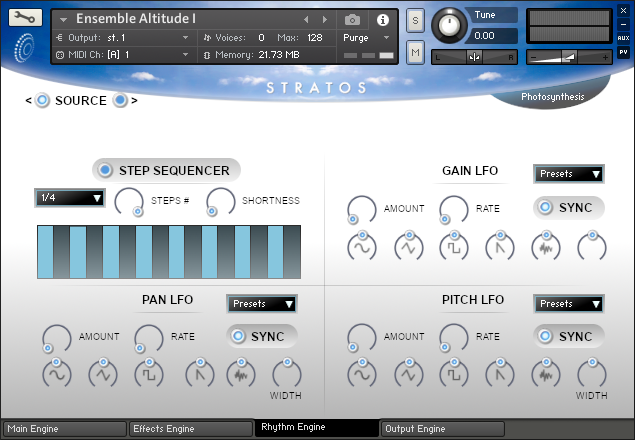The height and width of the screenshot is (440, 635).
Task: Select Pan LFO triangle waveform knob
Action: point(103,373)
